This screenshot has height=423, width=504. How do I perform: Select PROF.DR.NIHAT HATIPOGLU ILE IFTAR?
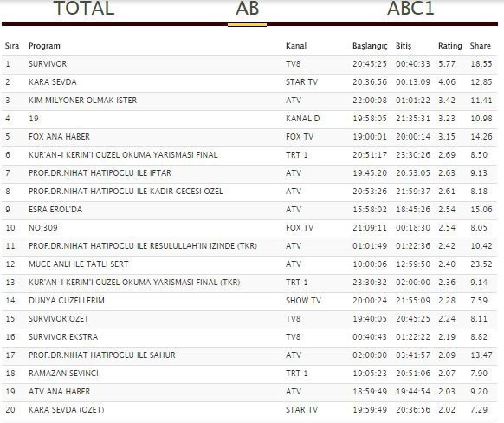(x=100, y=173)
